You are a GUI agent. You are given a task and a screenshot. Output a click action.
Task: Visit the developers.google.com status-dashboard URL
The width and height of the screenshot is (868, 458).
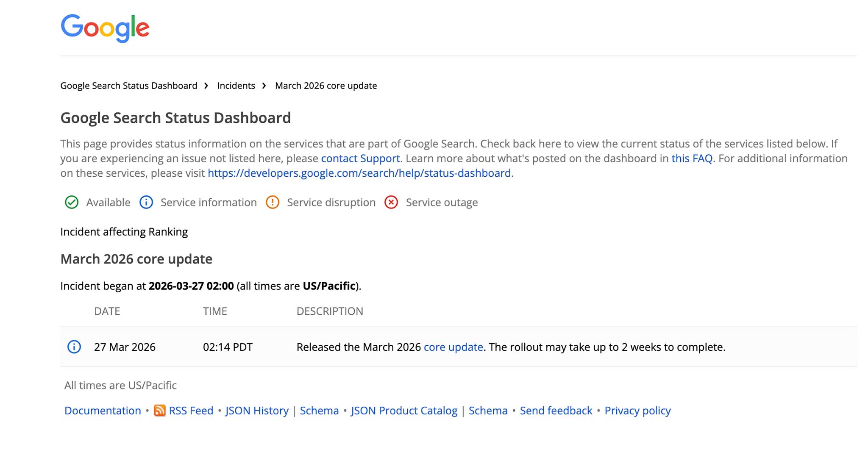click(x=359, y=173)
